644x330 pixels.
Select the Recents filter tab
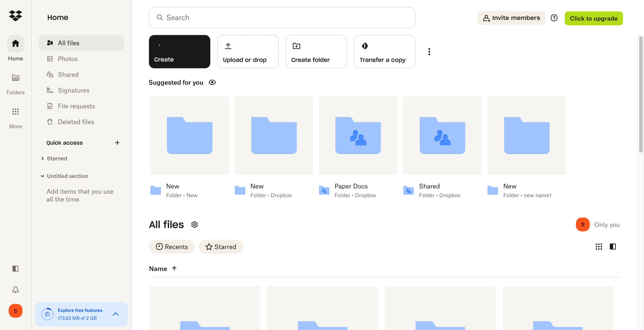point(172,247)
